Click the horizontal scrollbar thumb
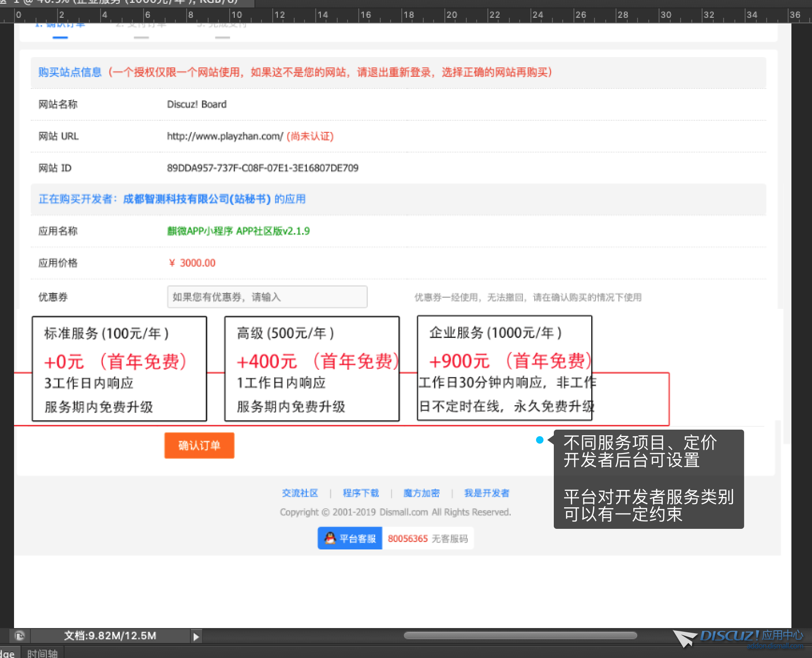This screenshot has height=658, width=812. (520, 636)
